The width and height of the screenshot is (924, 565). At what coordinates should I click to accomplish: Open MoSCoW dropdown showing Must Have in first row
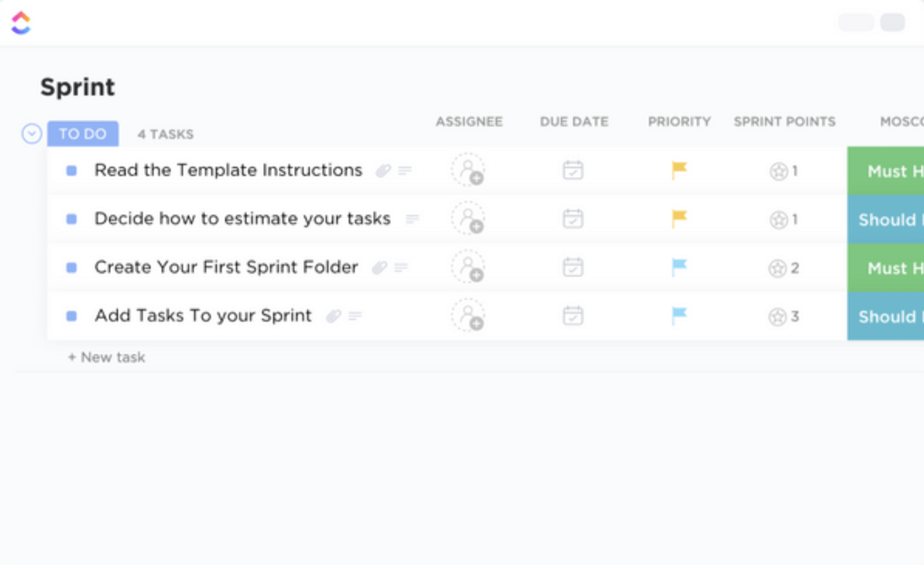[886, 171]
